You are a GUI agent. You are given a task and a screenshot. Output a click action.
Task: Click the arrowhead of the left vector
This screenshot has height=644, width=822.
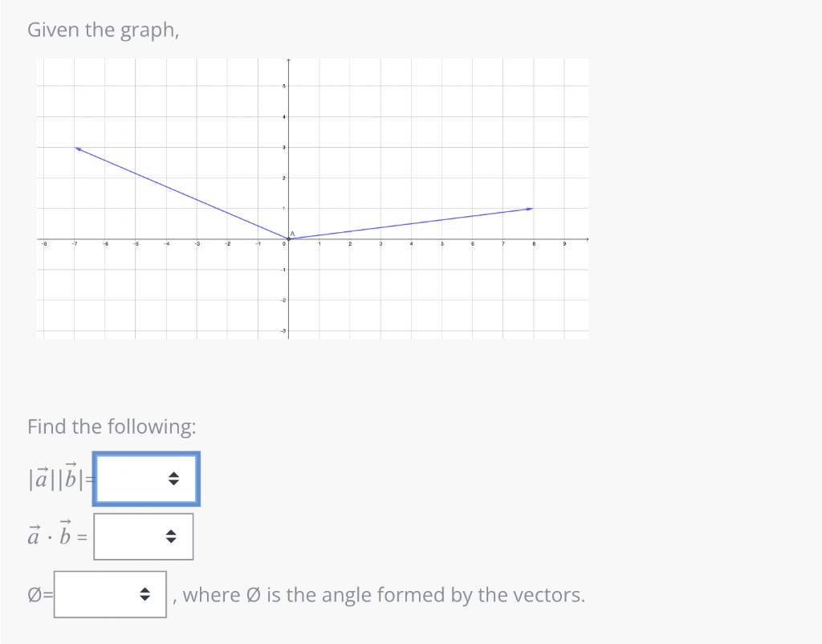78,149
